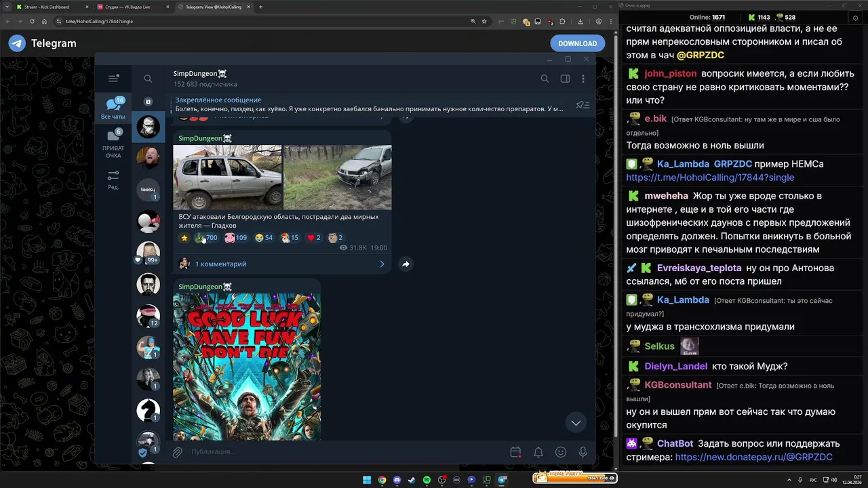Open the tab search dropdown arrow
The height and width of the screenshot is (488, 868).
(6, 7)
